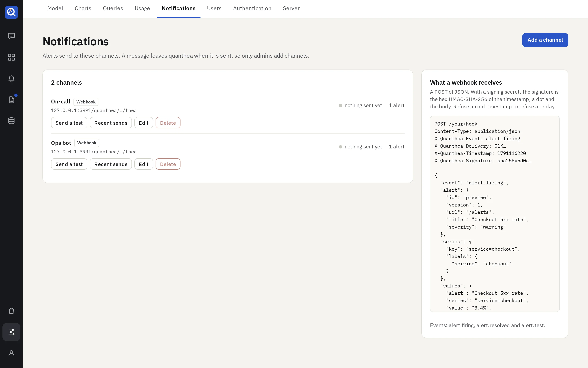View Recent sends for On-call

(x=111, y=123)
